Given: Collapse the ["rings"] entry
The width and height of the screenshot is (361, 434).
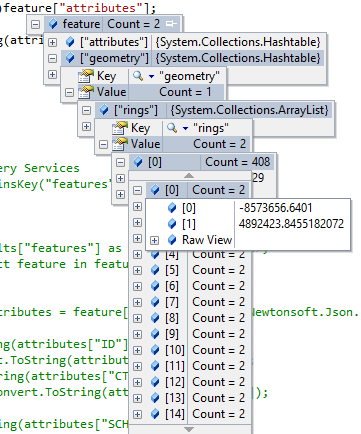Looking at the screenshot, I should click(86, 110).
